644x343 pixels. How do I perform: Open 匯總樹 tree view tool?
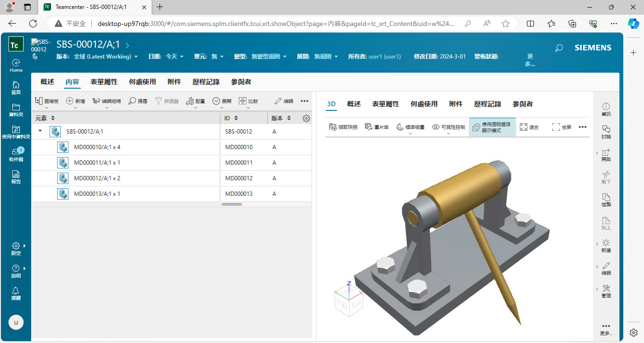click(46, 101)
